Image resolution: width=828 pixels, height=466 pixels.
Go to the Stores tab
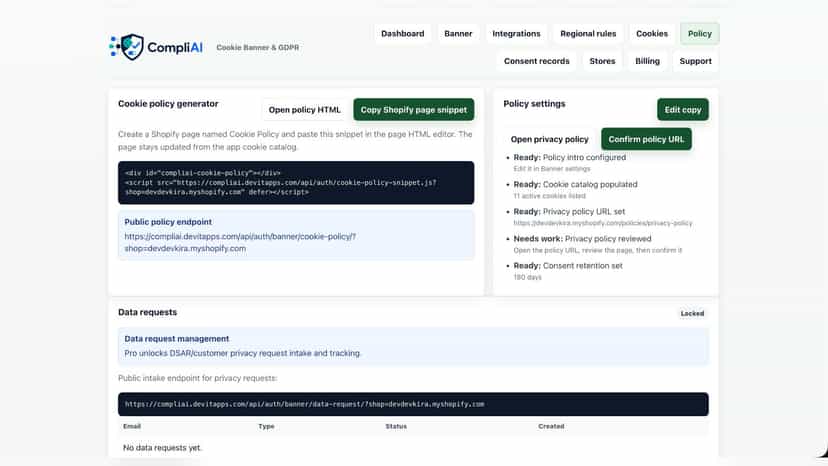click(x=602, y=61)
